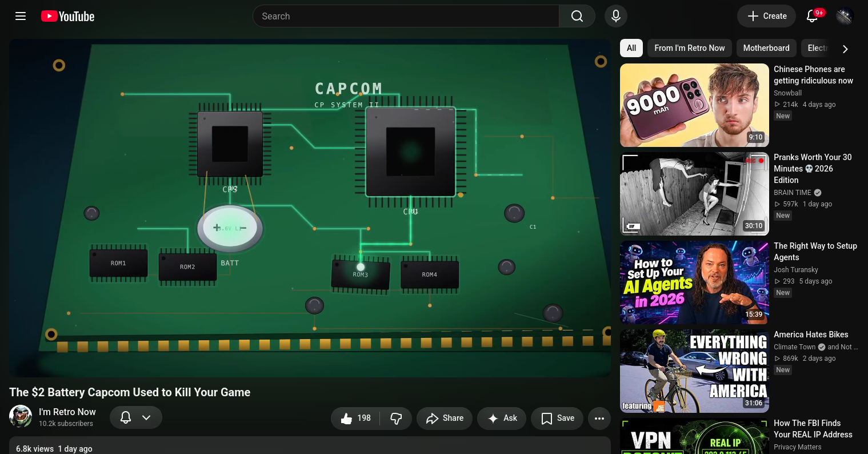Save the video to a playlist
The width and height of the screenshot is (868, 454).
557,418
